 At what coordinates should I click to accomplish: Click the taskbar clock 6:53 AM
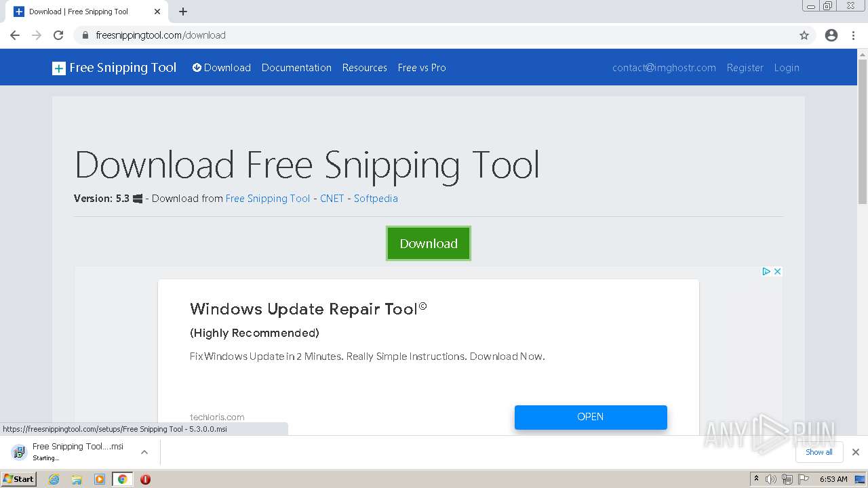pos(833,479)
